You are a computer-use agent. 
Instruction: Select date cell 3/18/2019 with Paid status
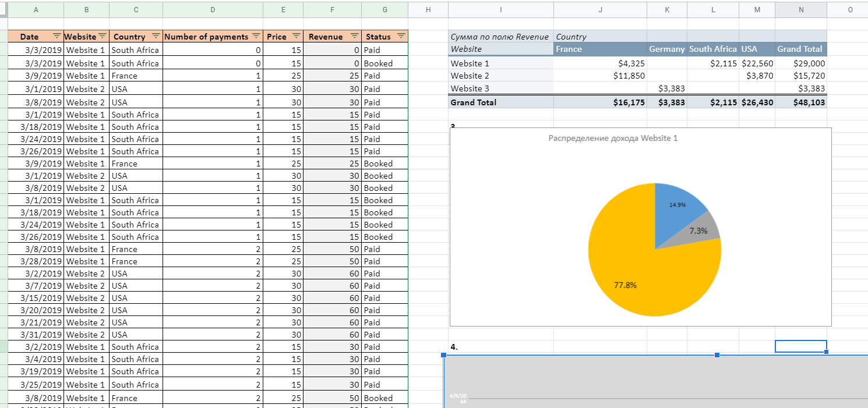36,127
